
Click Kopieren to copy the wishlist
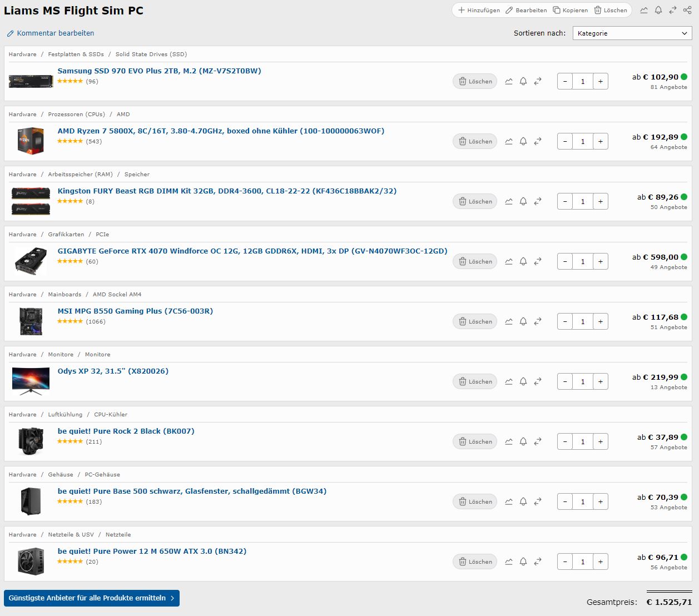[571, 10]
